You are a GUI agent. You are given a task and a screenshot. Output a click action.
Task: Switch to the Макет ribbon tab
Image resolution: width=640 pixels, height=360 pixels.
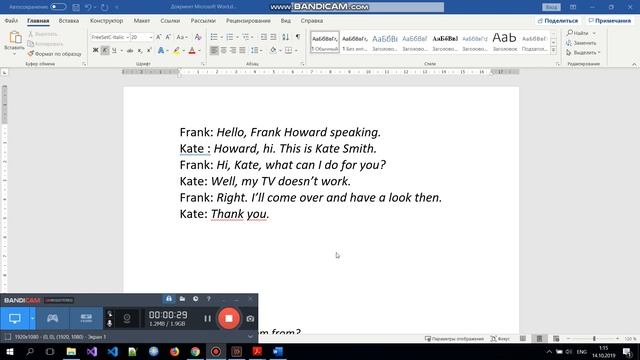coord(142,20)
